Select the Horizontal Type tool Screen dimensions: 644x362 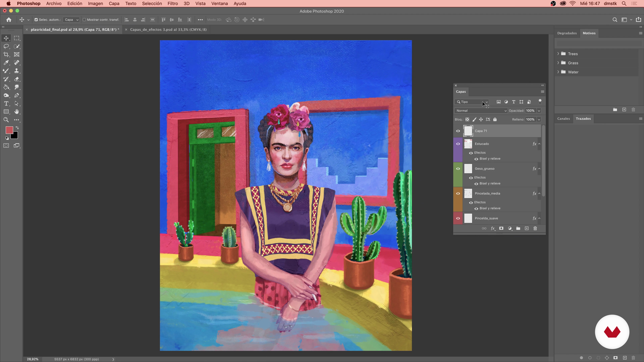click(x=6, y=104)
